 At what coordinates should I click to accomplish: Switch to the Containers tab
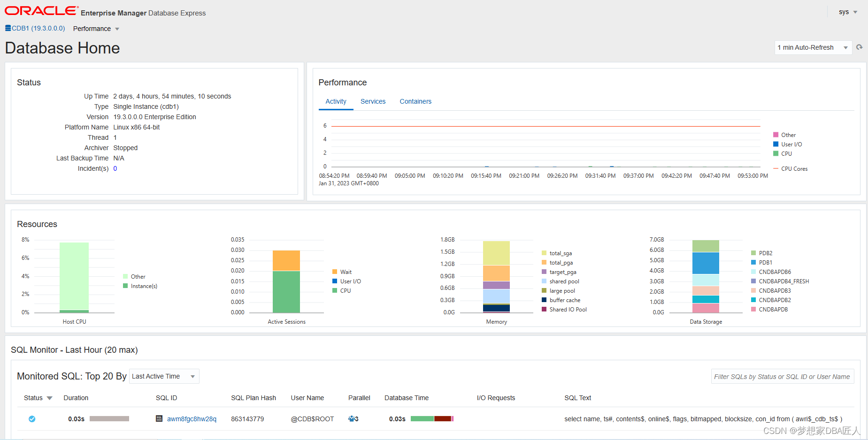click(415, 101)
